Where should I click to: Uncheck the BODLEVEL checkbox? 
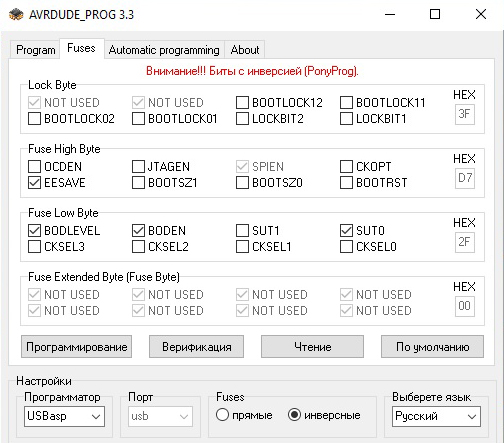(x=34, y=231)
